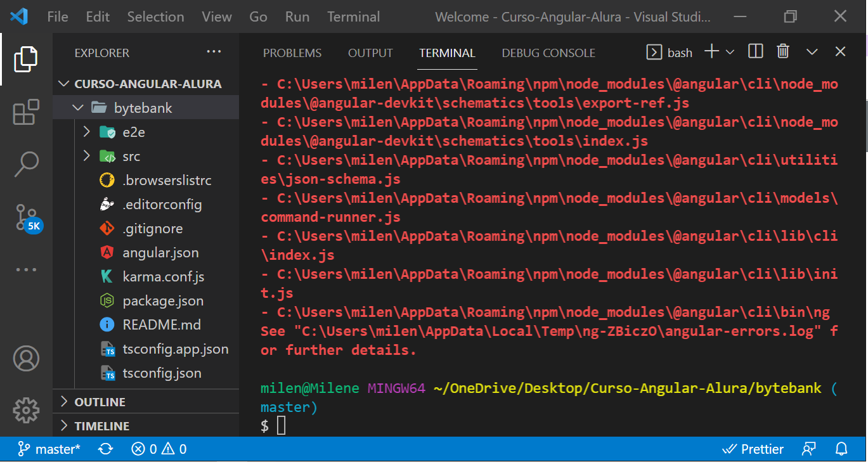This screenshot has height=462, width=868.
Task: Open the Accounts icon
Action: click(x=26, y=359)
